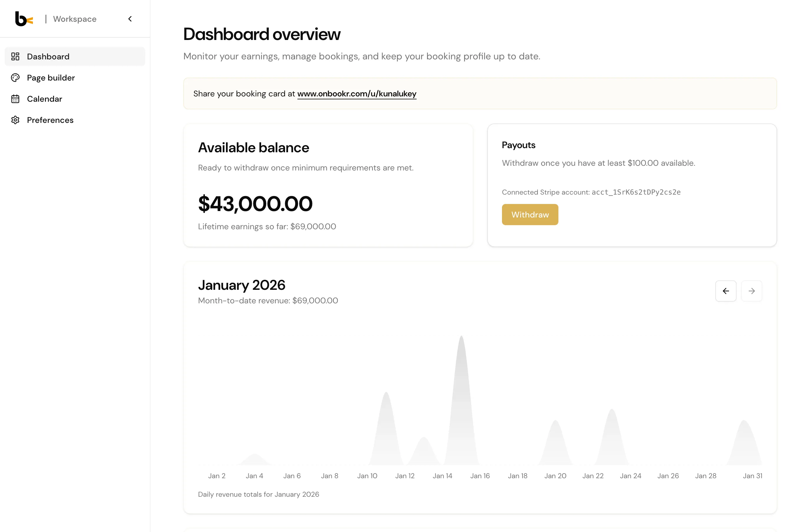This screenshot has height=532, width=810.
Task: Open the onbookr.com/u/kunalukey booking link
Action: [x=357, y=93]
